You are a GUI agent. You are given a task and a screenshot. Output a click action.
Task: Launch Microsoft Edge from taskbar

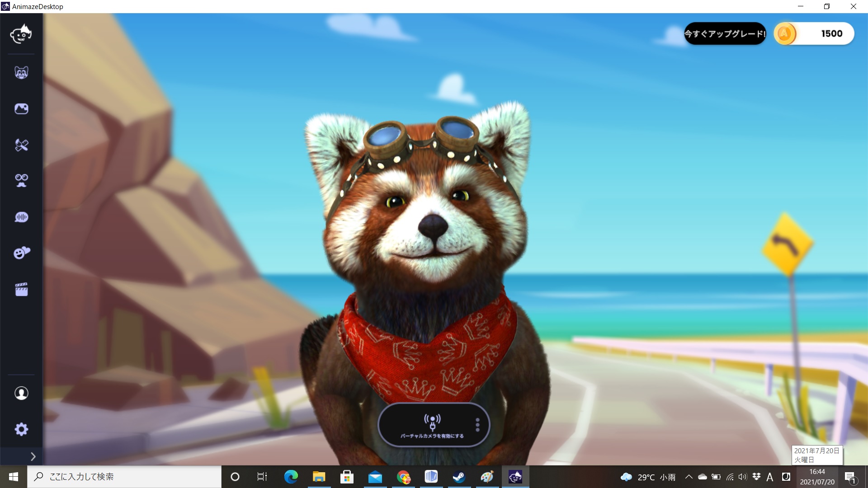click(291, 477)
